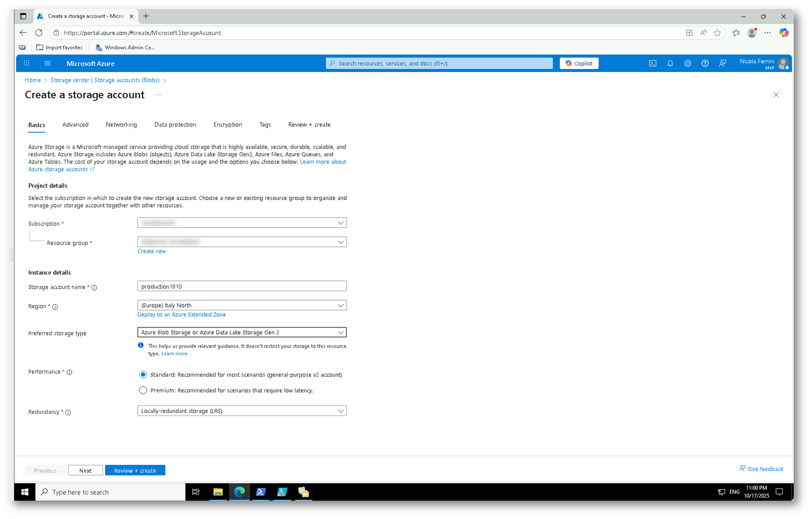
Task: Open File Explorer from the taskbar
Action: (x=218, y=492)
